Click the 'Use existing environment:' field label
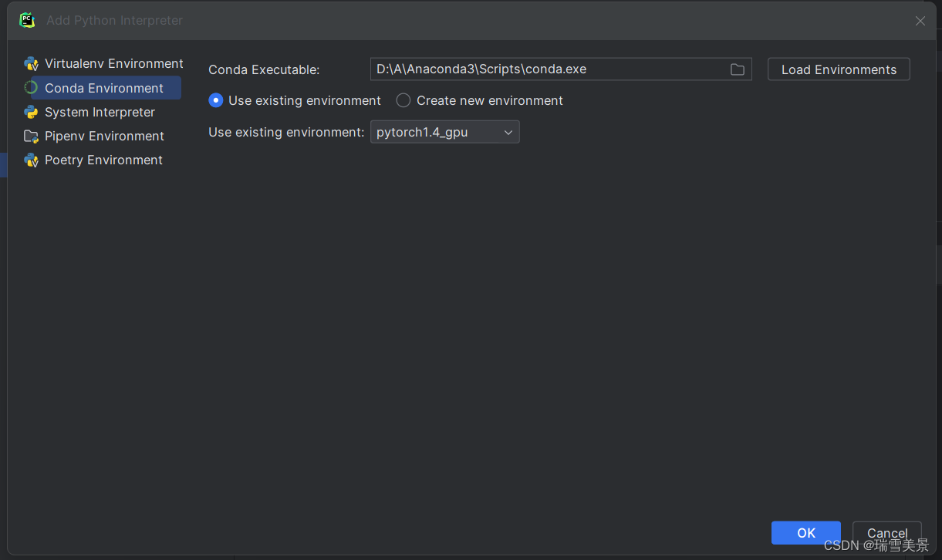Viewport: 942px width, 560px height. coord(286,132)
